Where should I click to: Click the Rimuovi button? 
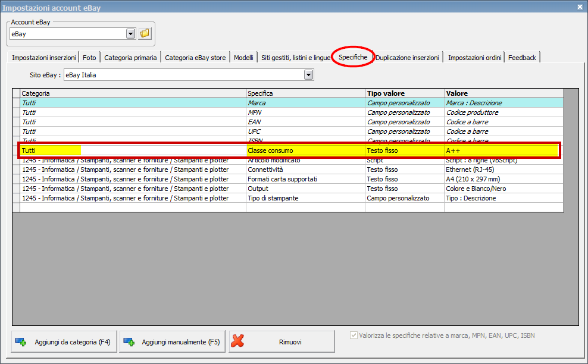click(x=282, y=341)
